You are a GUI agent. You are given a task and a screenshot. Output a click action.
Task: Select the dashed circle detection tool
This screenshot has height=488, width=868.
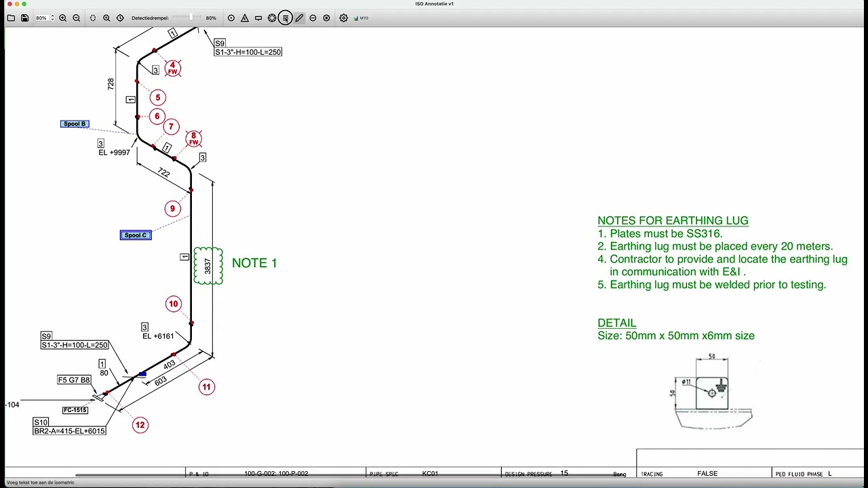pyautogui.click(x=93, y=18)
